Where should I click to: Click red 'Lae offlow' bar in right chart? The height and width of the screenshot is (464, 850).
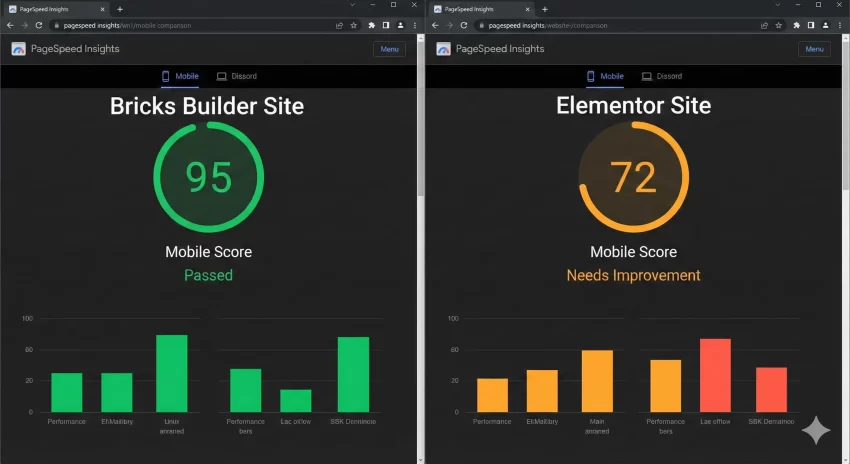pos(715,376)
